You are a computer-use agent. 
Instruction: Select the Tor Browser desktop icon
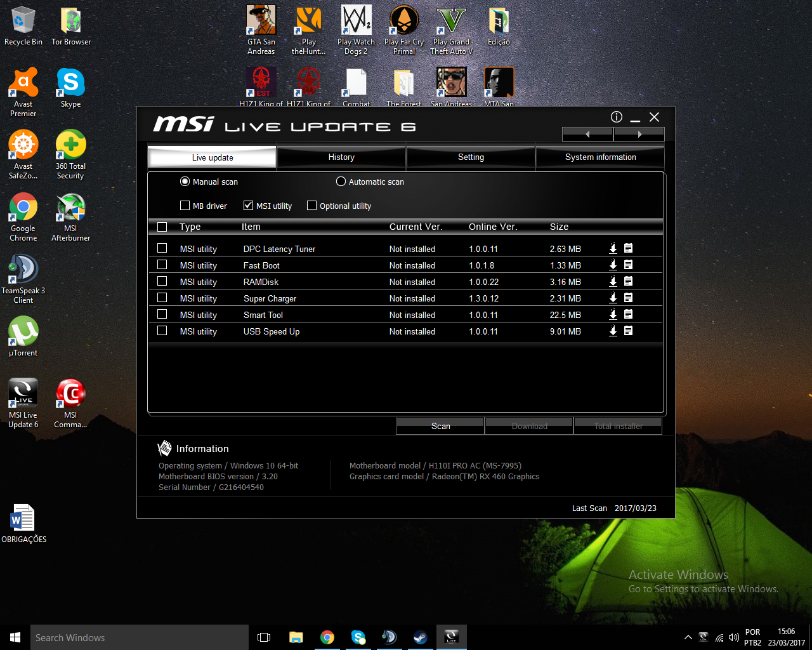(71, 27)
